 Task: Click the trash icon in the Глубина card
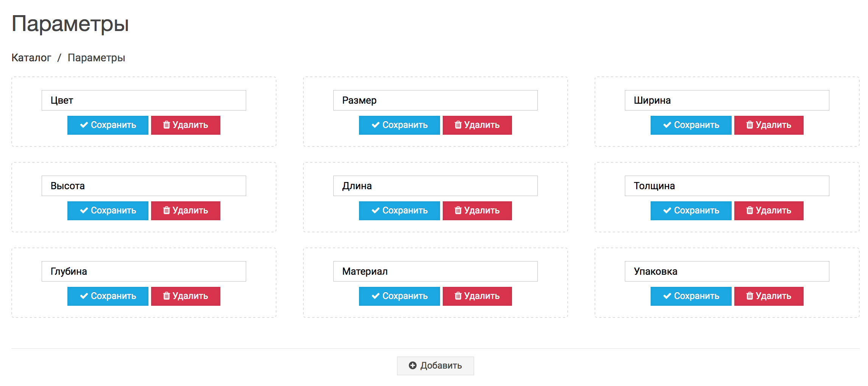click(x=166, y=296)
